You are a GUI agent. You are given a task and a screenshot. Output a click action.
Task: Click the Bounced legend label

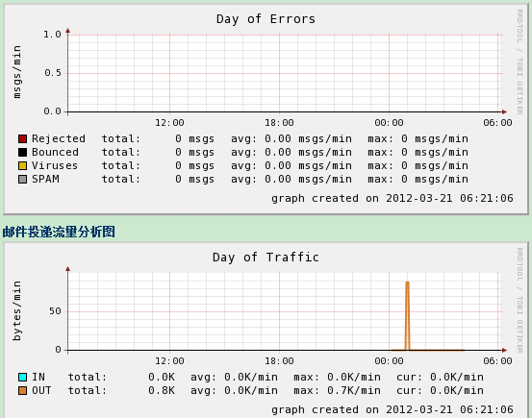click(x=55, y=152)
